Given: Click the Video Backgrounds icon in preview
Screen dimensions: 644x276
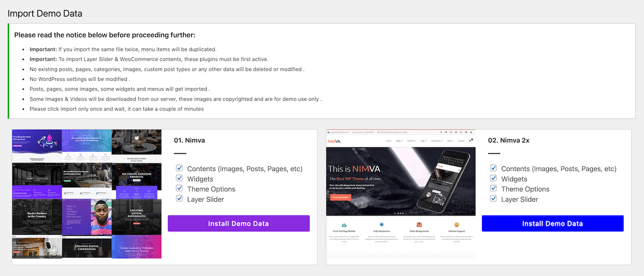Looking at the screenshot, I should click(x=419, y=225).
